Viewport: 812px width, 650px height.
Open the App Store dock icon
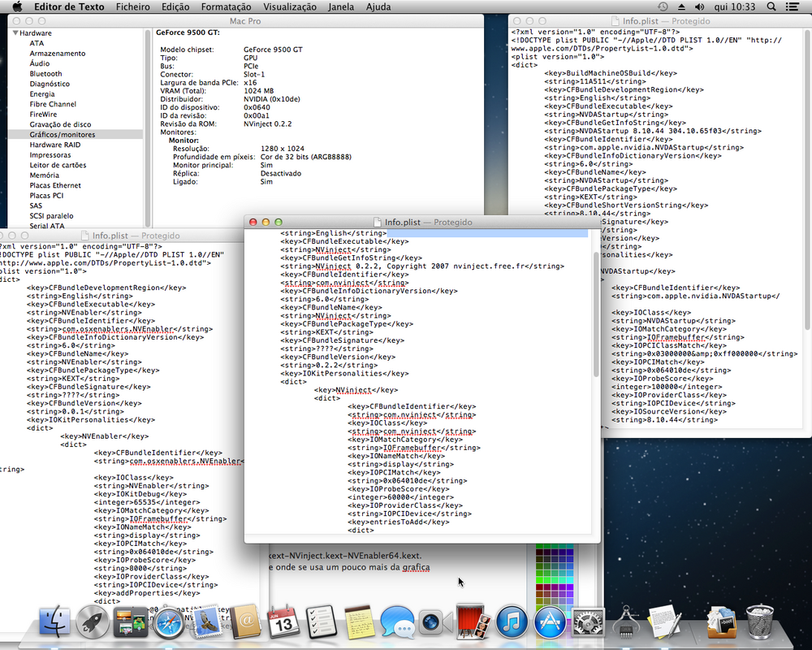pos(550,623)
